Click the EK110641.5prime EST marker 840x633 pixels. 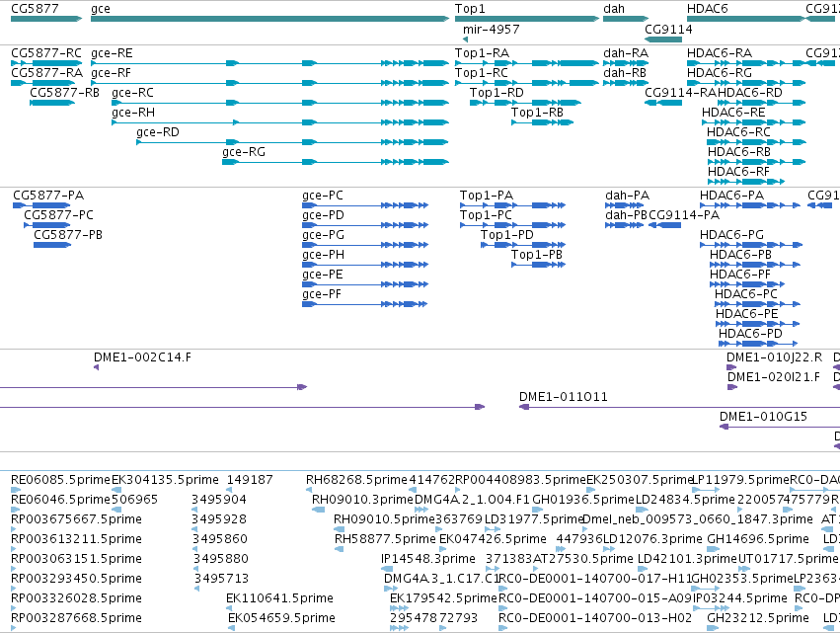[x=229, y=608]
